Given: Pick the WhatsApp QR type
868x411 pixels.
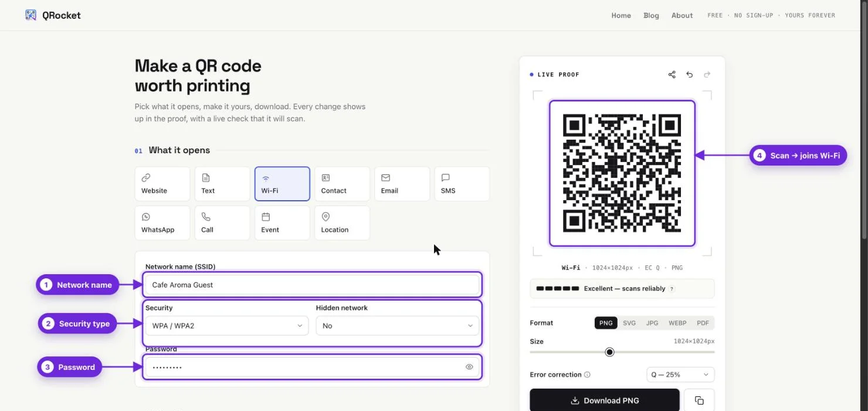Looking at the screenshot, I should [162, 223].
